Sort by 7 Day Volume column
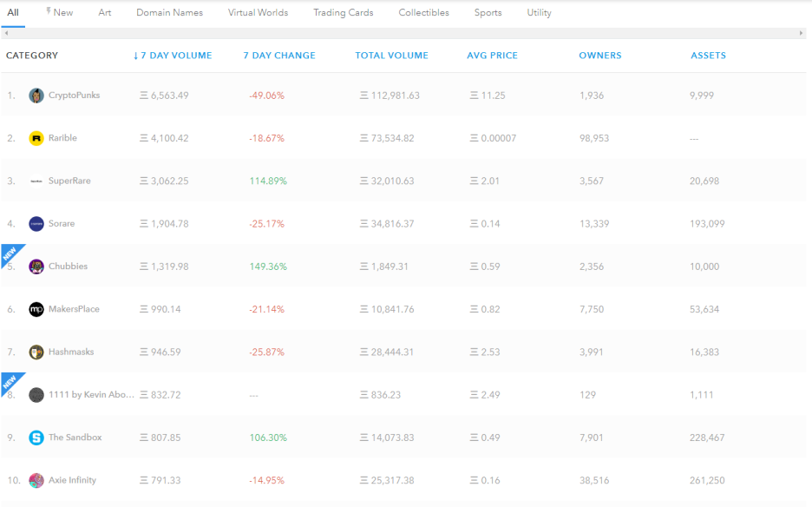The height and width of the screenshot is (507, 812). 173,56
